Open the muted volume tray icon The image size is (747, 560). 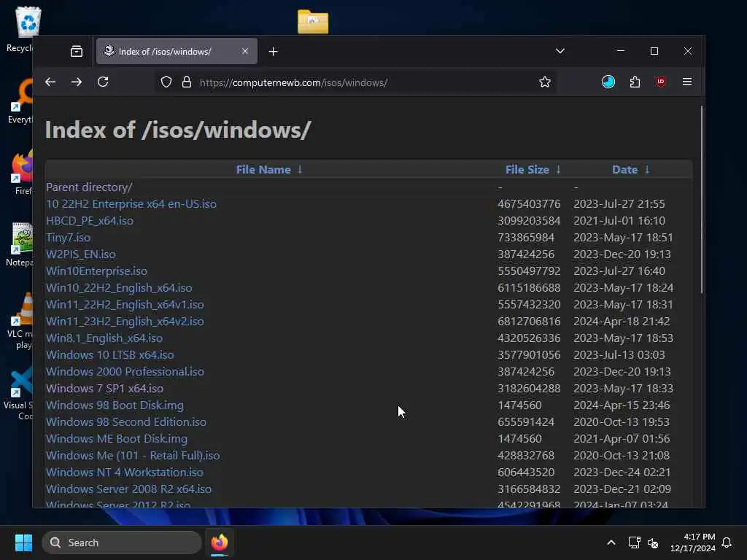[x=653, y=542]
